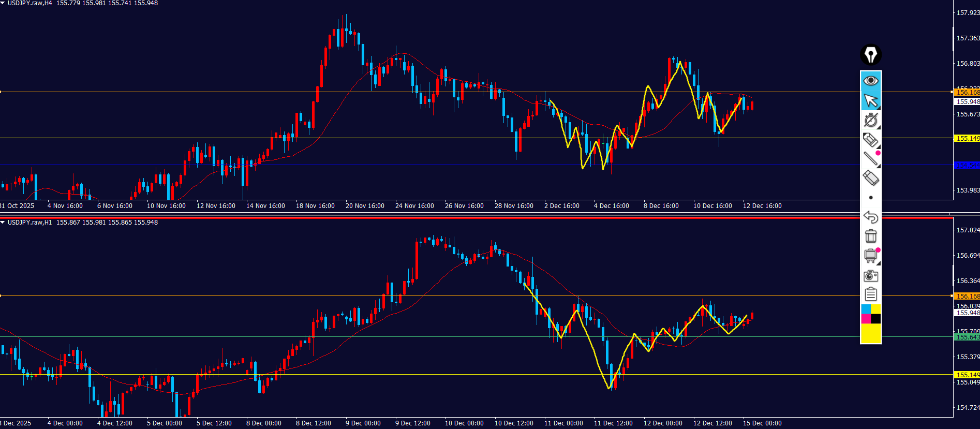The image size is (980, 429).
Task: Pick the cyan color swatch
Action: click(866, 309)
